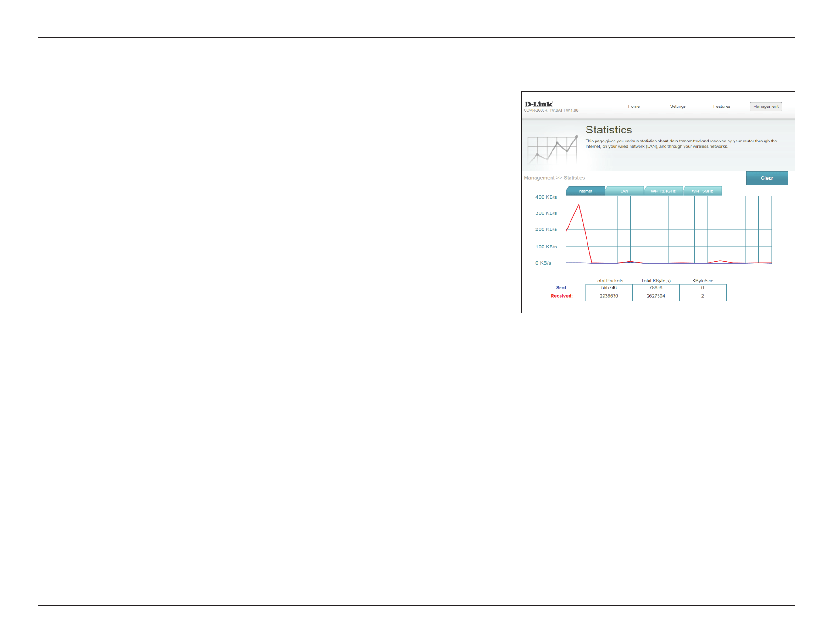
Task: Switch to the Wi-Fi 2.4GHz tab
Action: [663, 191]
